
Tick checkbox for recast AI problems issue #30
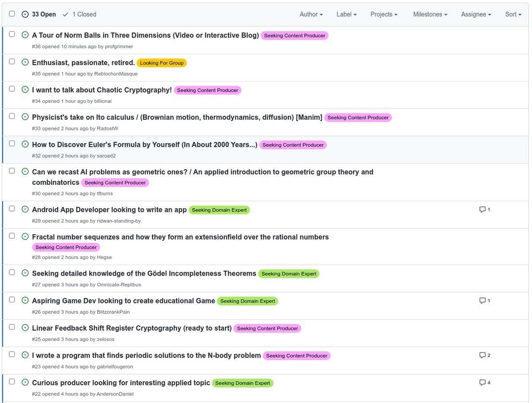(12, 171)
